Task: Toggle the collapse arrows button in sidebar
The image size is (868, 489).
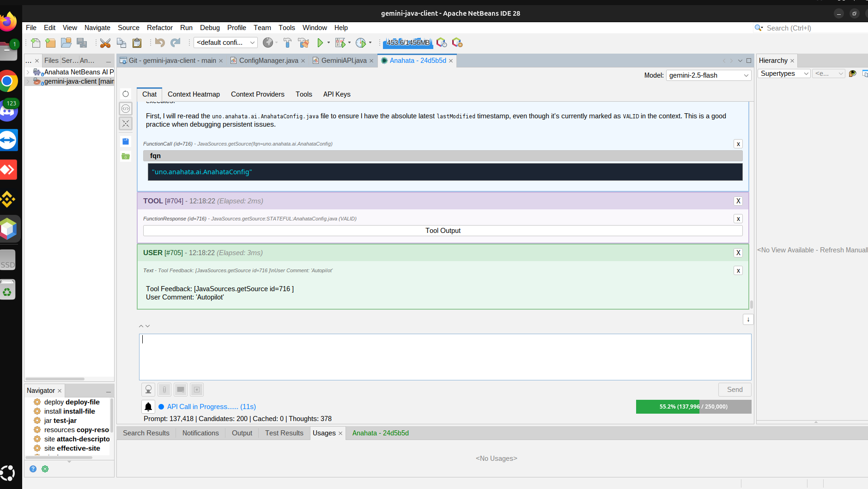Action: click(126, 123)
